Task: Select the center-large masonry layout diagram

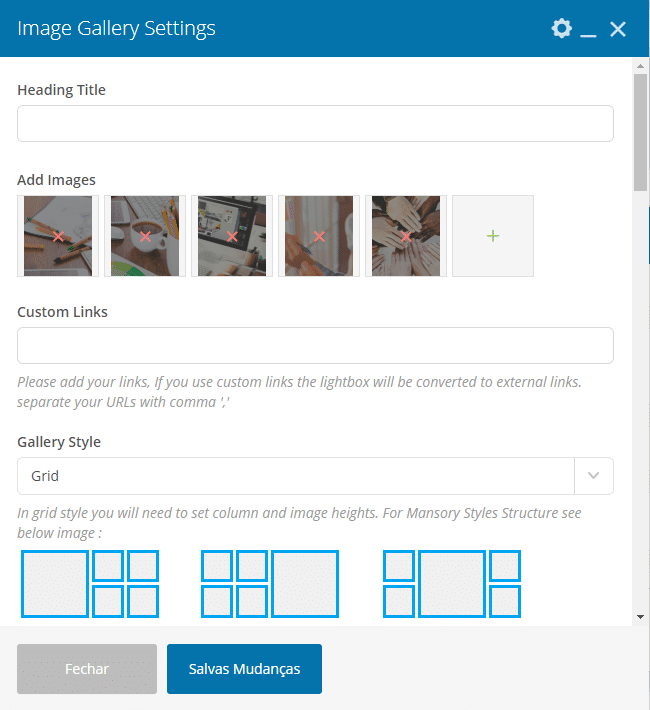Action: [x=452, y=584]
